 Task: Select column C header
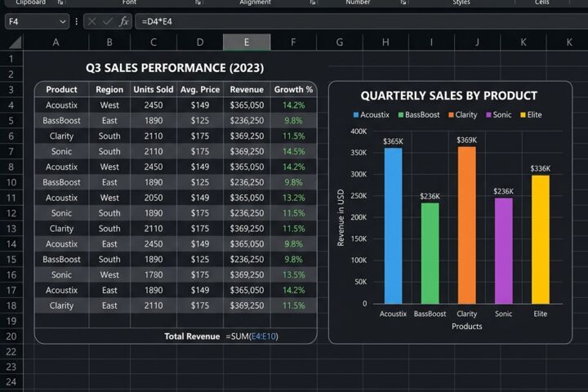(154, 42)
